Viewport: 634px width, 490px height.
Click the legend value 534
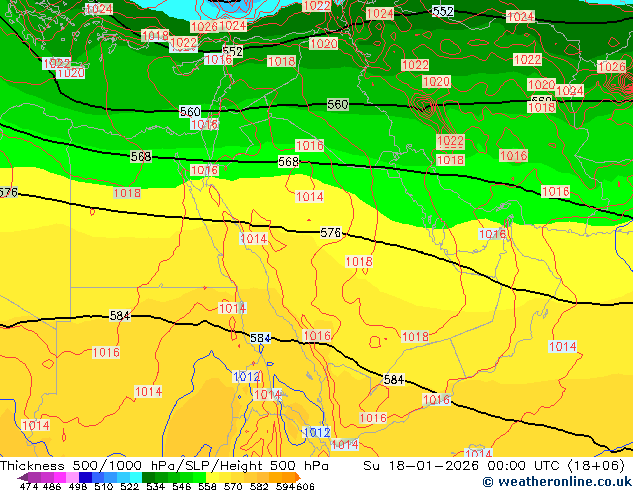click(155, 486)
